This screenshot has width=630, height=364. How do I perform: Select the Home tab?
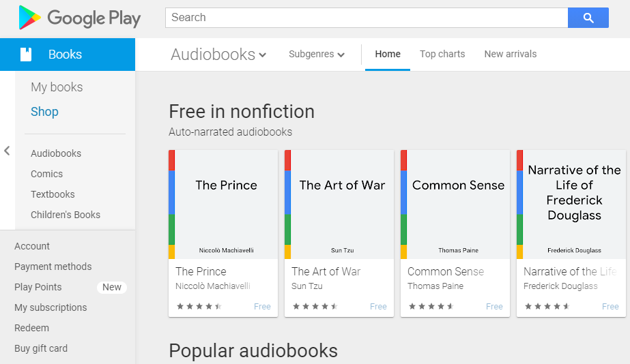388,54
